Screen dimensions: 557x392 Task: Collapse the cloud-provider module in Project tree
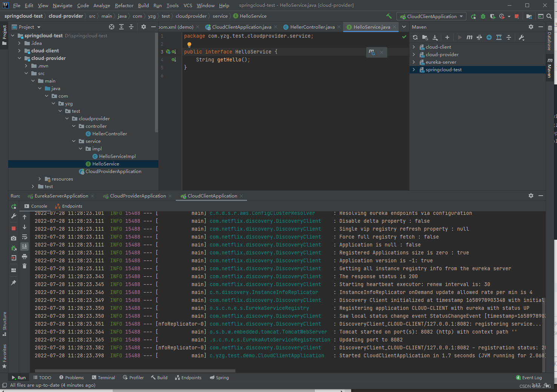tap(20, 58)
